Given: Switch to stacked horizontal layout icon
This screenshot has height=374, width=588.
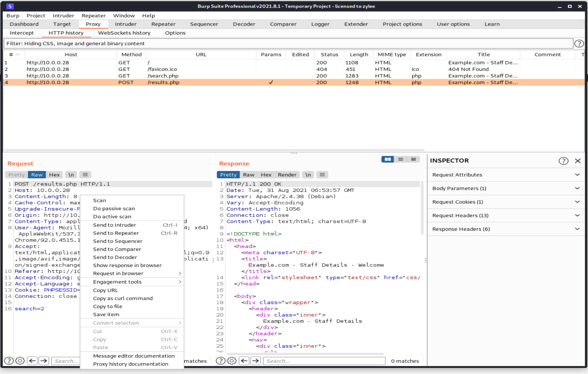Looking at the screenshot, I should pyautogui.click(x=401, y=159).
